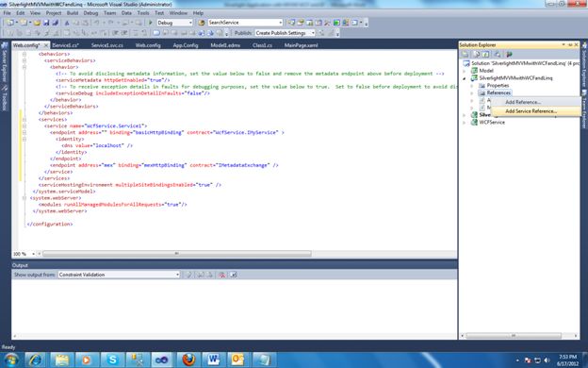Choose Add Reference... in the context menu

pyautogui.click(x=536, y=102)
